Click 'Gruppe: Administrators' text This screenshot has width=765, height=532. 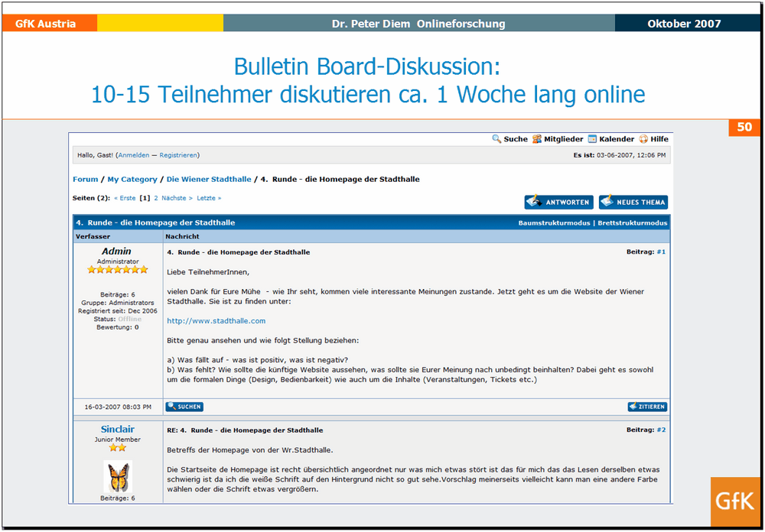pyautogui.click(x=118, y=303)
